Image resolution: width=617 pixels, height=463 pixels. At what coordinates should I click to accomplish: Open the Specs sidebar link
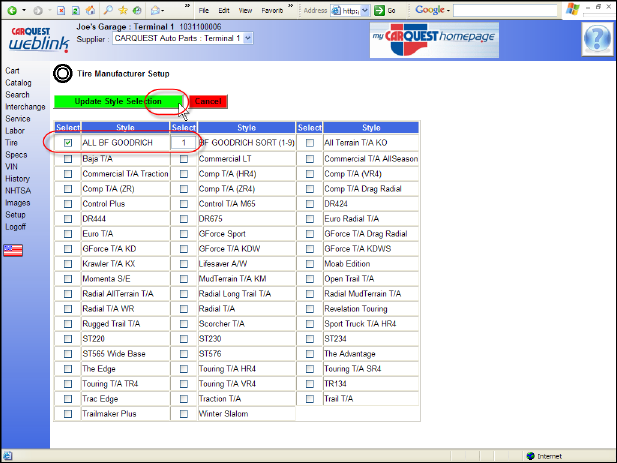(16, 155)
